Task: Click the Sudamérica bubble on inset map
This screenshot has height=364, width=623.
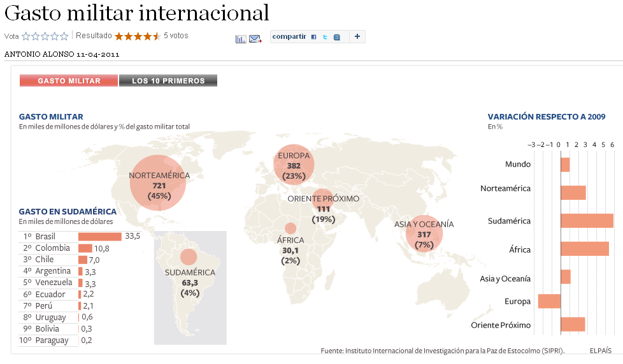Action: click(189, 257)
